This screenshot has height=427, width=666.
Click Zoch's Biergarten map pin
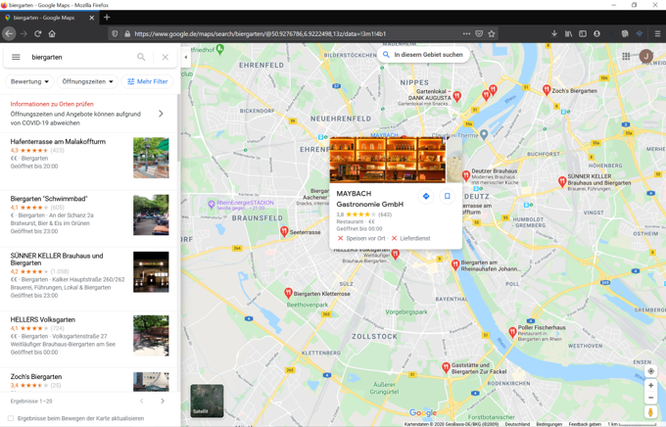click(x=547, y=90)
